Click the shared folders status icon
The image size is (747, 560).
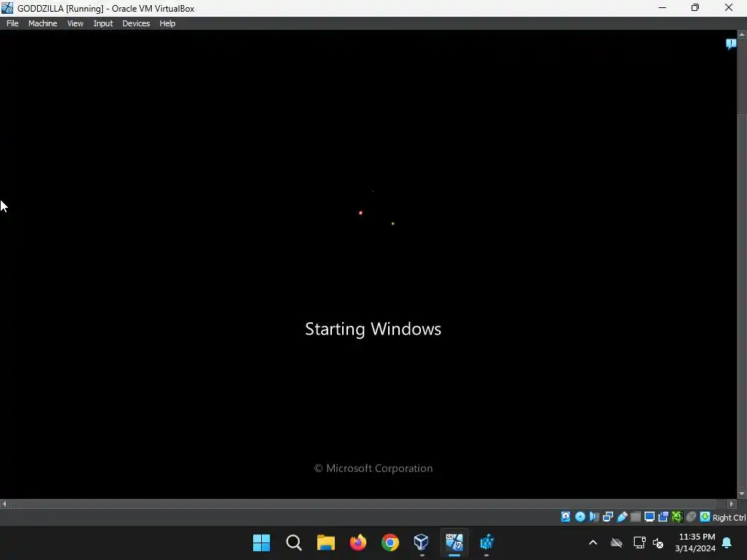[x=635, y=517]
